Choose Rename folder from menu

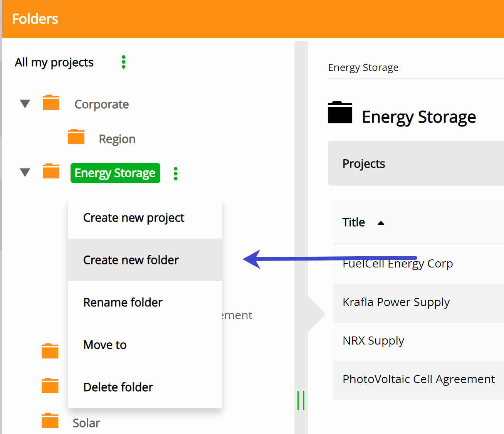pyautogui.click(x=145, y=302)
